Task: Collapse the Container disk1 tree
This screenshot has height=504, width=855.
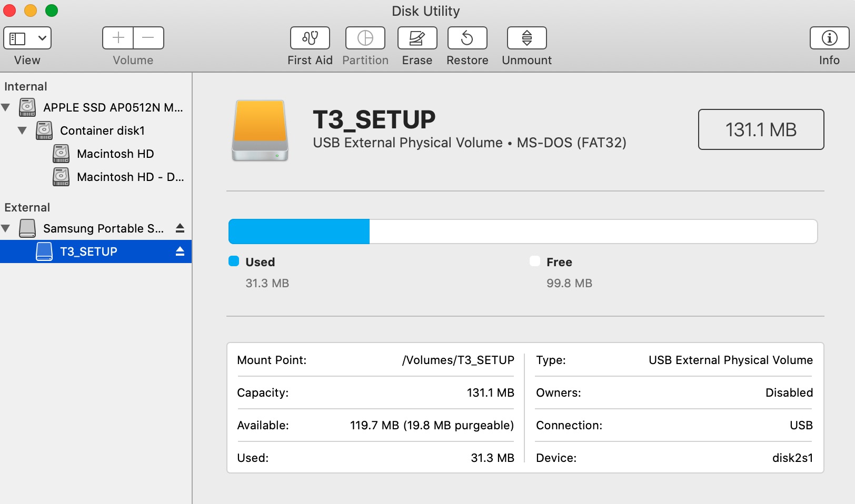Action: [x=22, y=130]
